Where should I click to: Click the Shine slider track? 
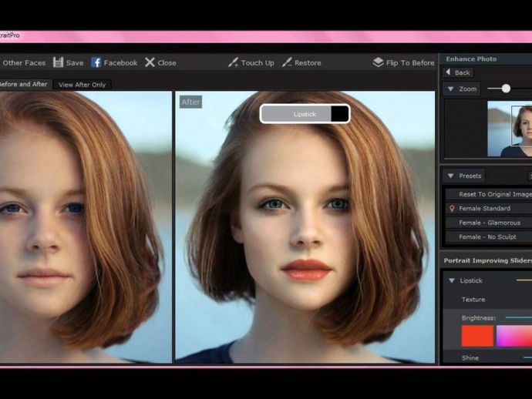point(527,357)
